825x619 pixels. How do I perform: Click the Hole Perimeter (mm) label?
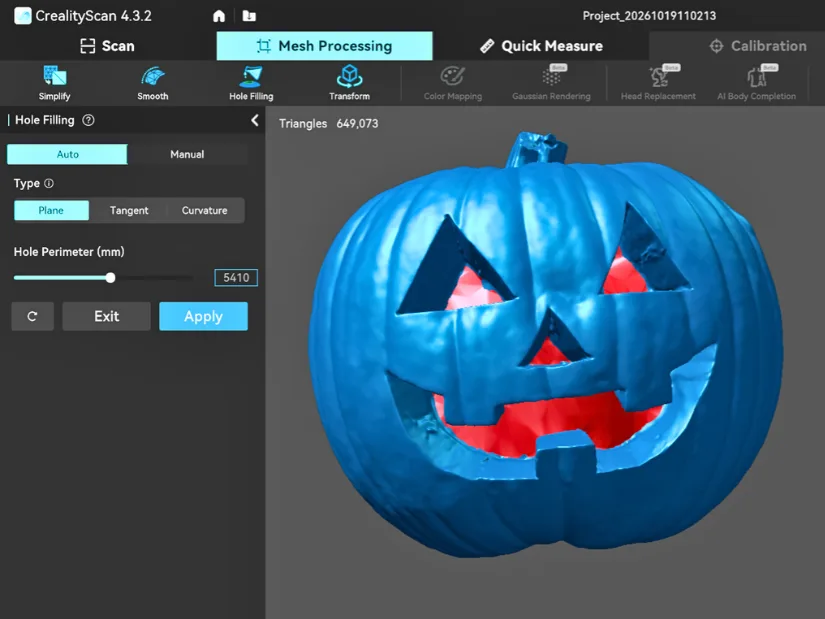coord(69,252)
